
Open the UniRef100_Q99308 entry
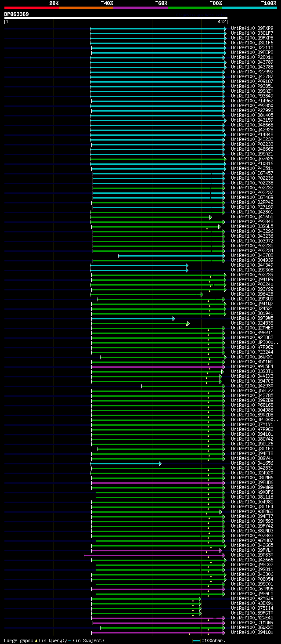tap(252, 270)
